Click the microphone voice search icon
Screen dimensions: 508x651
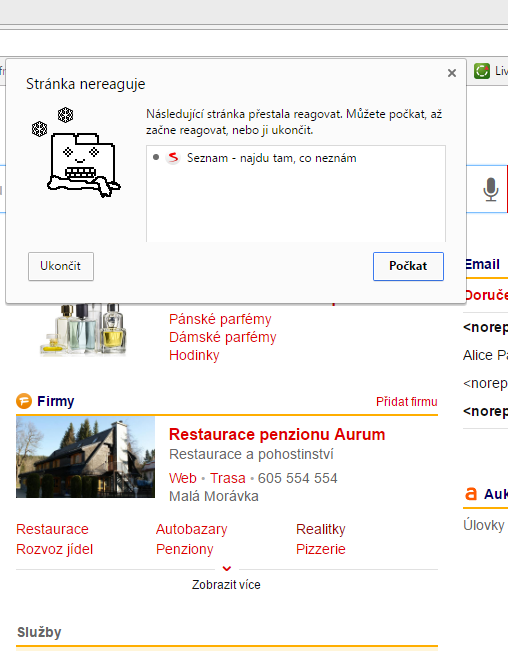(491, 189)
